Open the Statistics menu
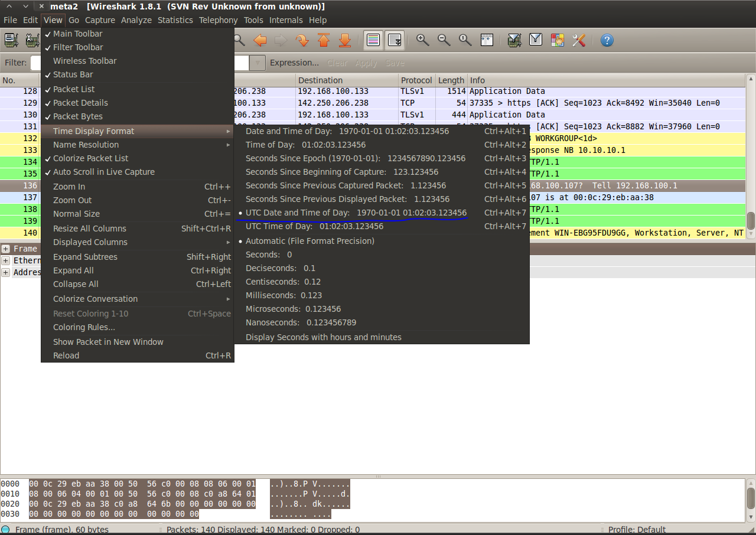756x535 pixels. (x=175, y=20)
